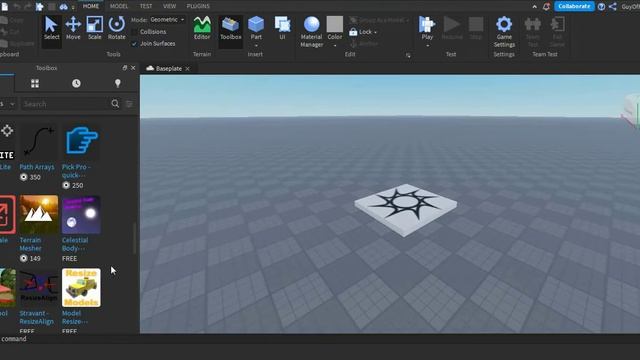Select the Pick Pro plugin thumbnail
Viewport: 640px width, 360px height.
coord(81,142)
